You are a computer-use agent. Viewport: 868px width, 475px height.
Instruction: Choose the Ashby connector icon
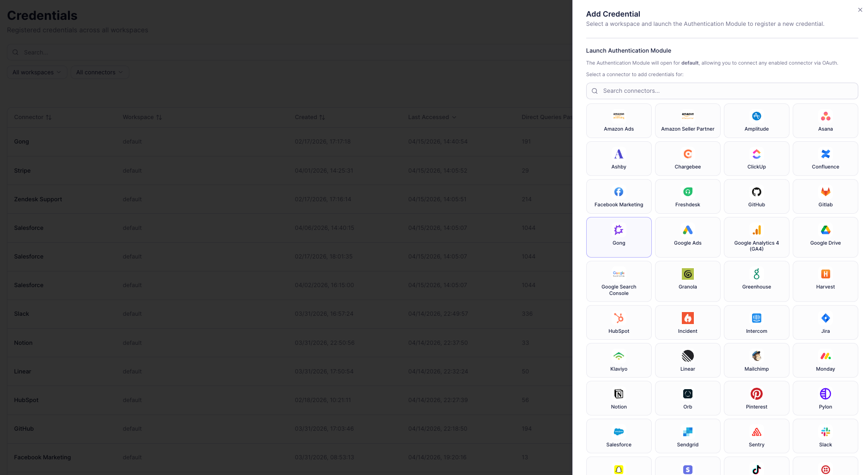[619, 154]
